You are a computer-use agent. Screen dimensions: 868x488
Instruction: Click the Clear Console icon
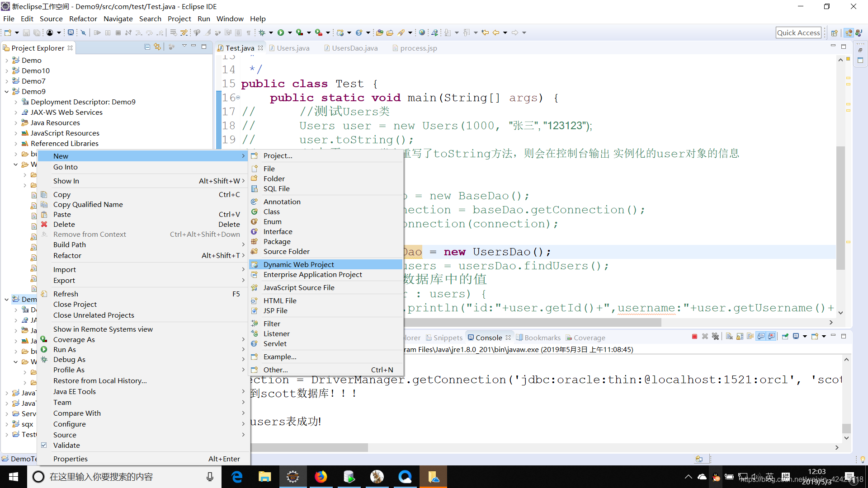[729, 337]
